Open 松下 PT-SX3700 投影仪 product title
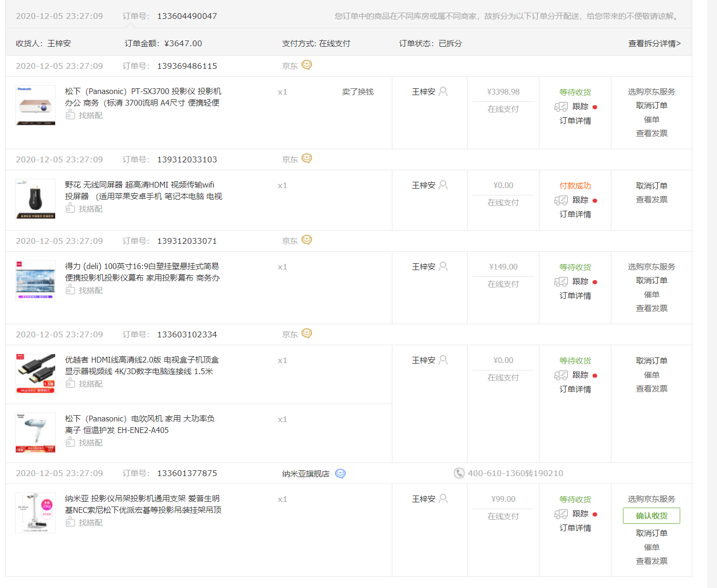This screenshot has height=588, width=717. click(143, 97)
